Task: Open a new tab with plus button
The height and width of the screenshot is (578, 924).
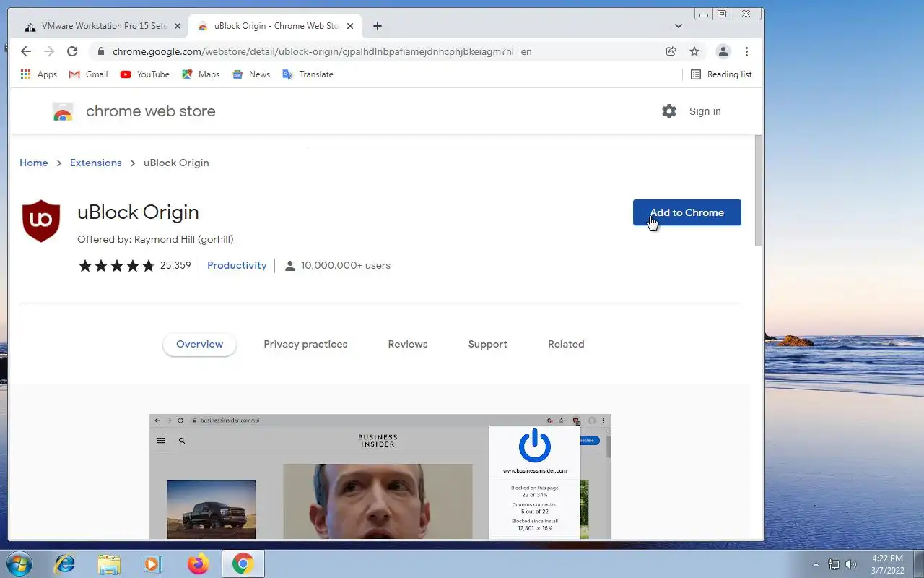Action: click(378, 26)
